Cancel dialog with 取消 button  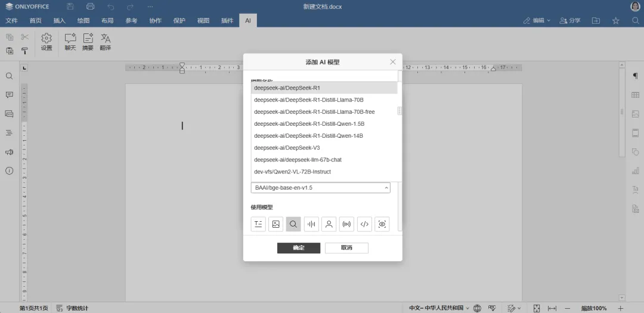(346, 247)
